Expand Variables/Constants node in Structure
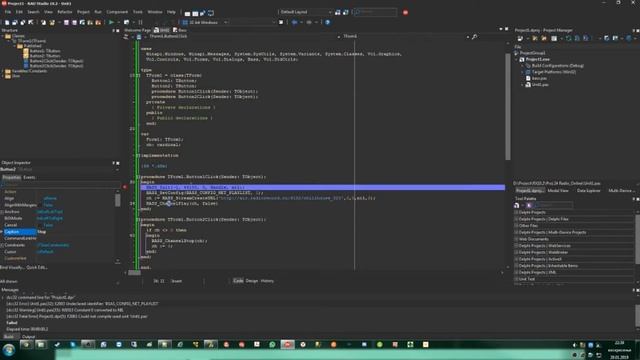Screen dimensions: 640x360 (x=3, y=71)
